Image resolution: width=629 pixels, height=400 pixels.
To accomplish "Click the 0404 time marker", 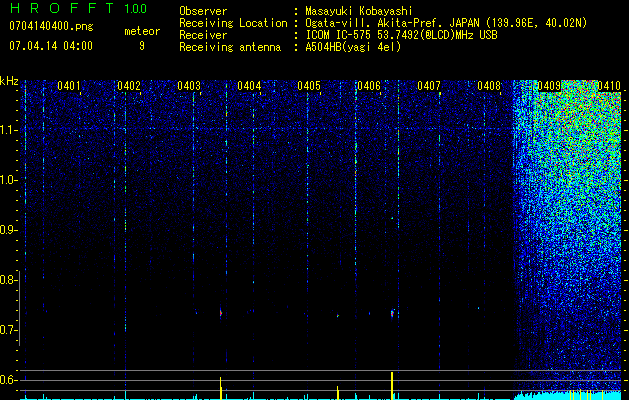I will 249,86.
